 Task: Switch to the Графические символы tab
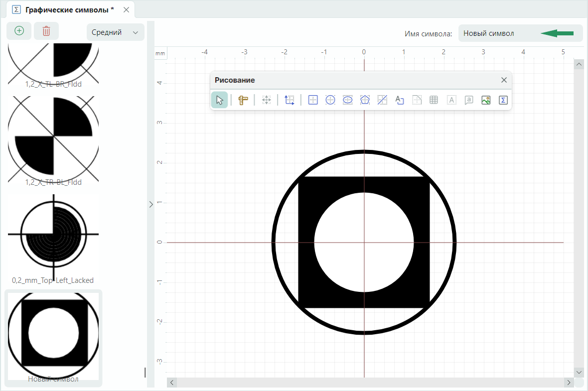pos(69,9)
